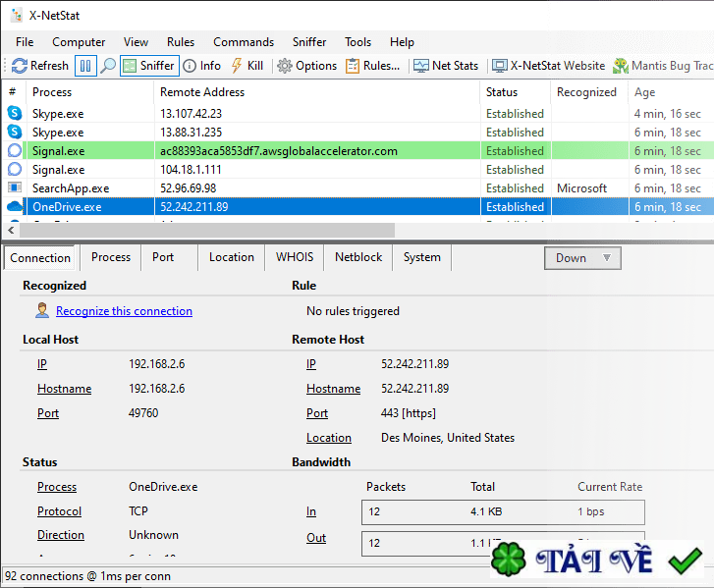Open the Commands menu
Screen dimensions: 714x588
click(244, 42)
